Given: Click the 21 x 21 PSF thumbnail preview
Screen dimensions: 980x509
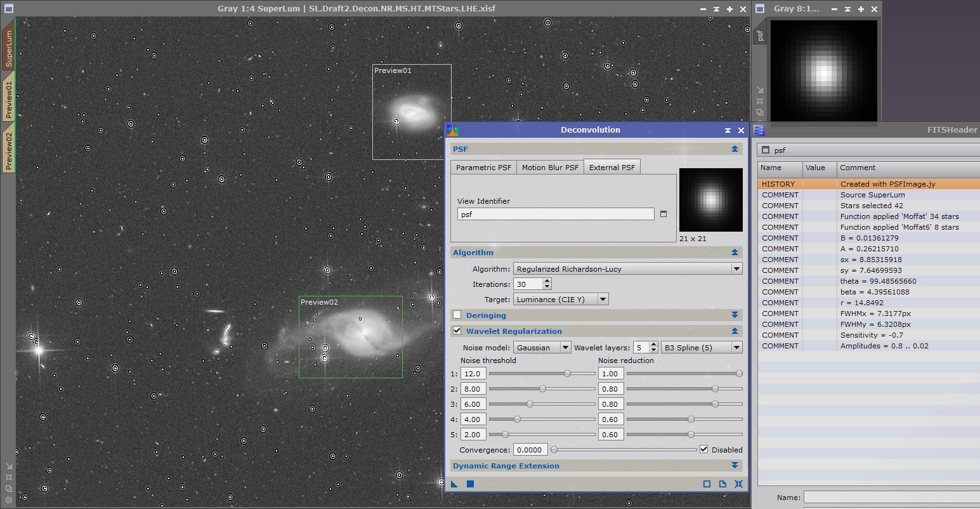Looking at the screenshot, I should (x=710, y=199).
